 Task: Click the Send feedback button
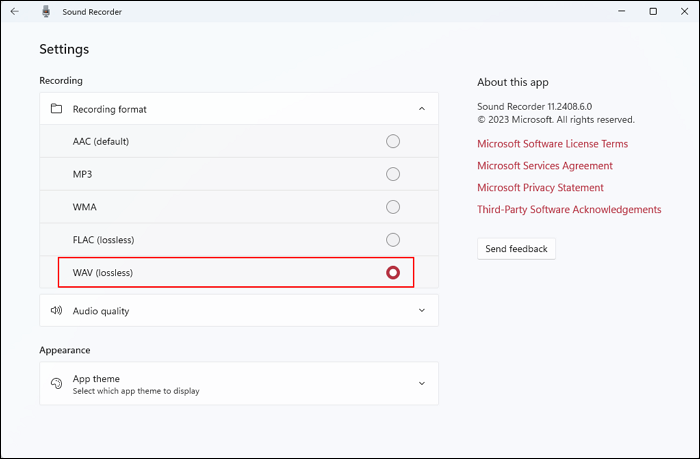[516, 249]
